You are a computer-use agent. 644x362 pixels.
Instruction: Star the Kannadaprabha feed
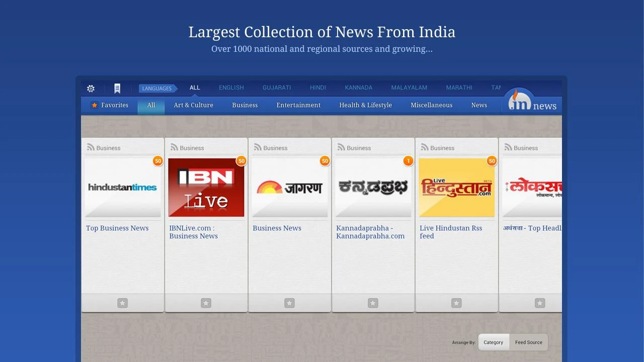373,303
